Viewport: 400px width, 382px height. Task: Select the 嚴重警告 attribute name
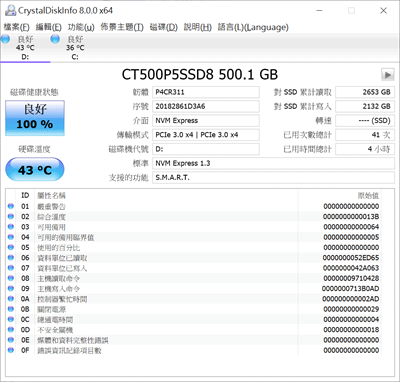click(x=51, y=207)
